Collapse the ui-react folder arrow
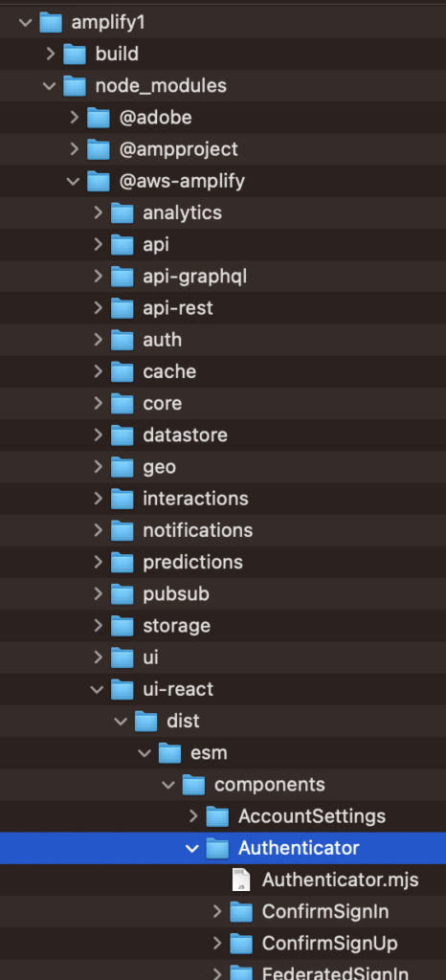Image resolution: width=446 pixels, height=980 pixels. pyautogui.click(x=98, y=689)
